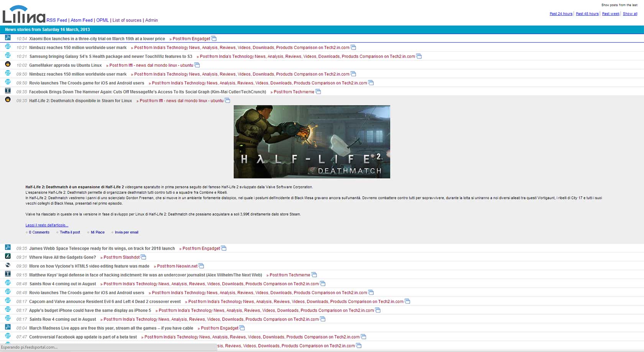Image resolution: width=644 pixels, height=352 pixels.
Task: Open new-window icon on Vyclone Neowin row
Action: coord(201,266)
